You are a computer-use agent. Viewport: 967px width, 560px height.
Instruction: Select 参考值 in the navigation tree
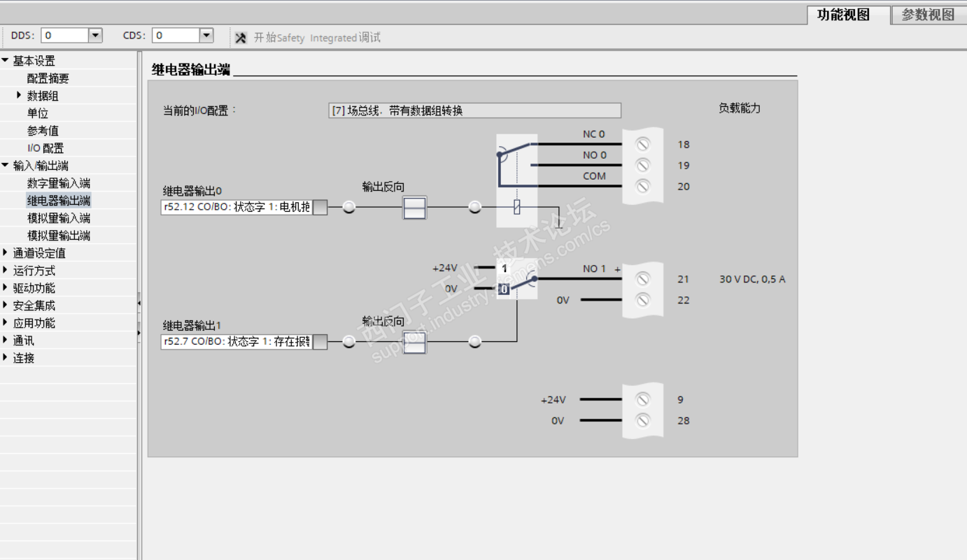43,131
